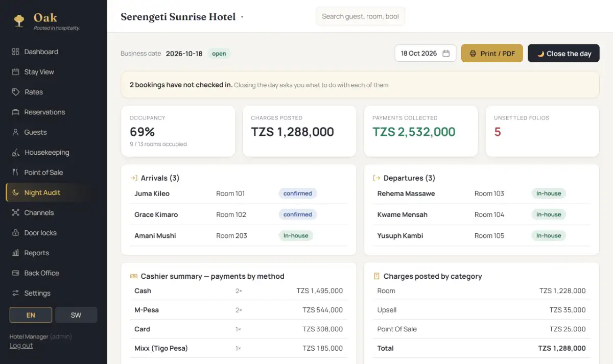Click the Channels network icon
Screen dimensions: 613x364
click(15, 213)
